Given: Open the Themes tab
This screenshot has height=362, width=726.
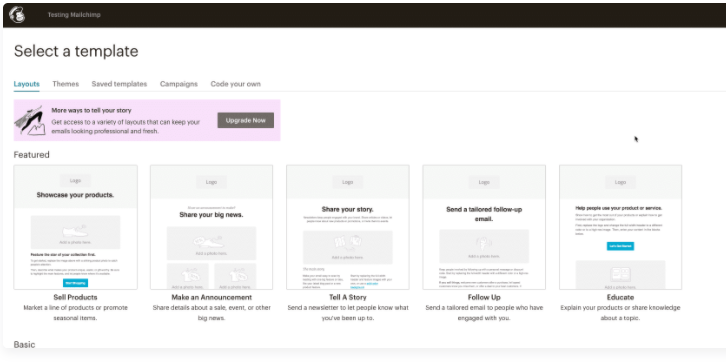Looking at the screenshot, I should 65,84.
